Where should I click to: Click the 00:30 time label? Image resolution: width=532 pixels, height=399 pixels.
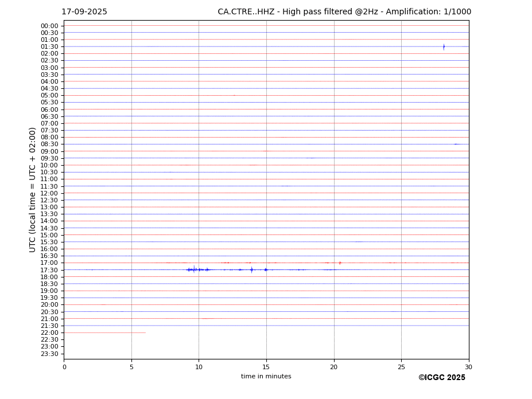49,33
